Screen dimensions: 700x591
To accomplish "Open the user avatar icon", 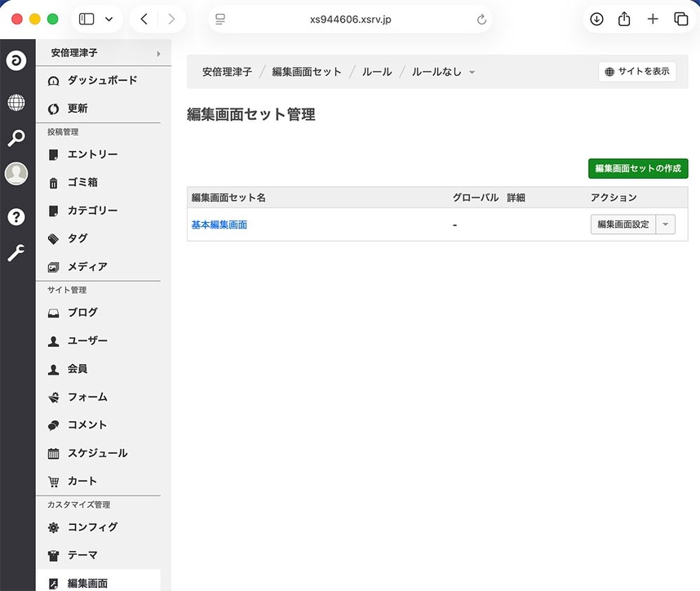I will (16, 173).
